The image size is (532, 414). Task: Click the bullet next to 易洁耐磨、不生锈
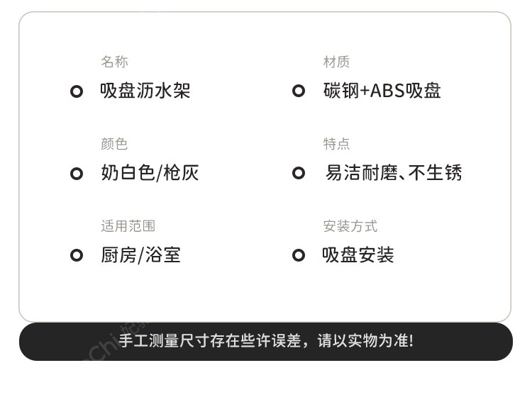(x=299, y=173)
